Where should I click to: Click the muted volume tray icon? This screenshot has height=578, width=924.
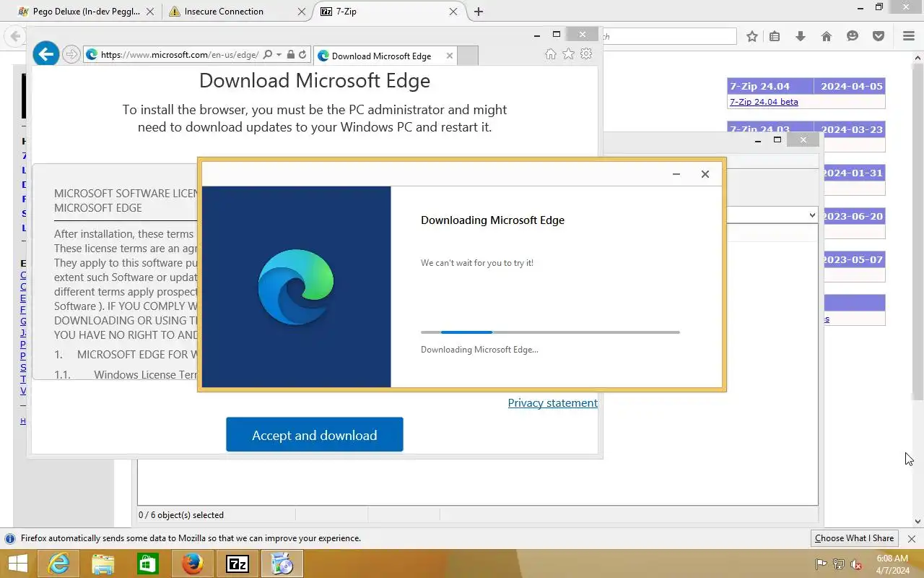tap(856, 564)
